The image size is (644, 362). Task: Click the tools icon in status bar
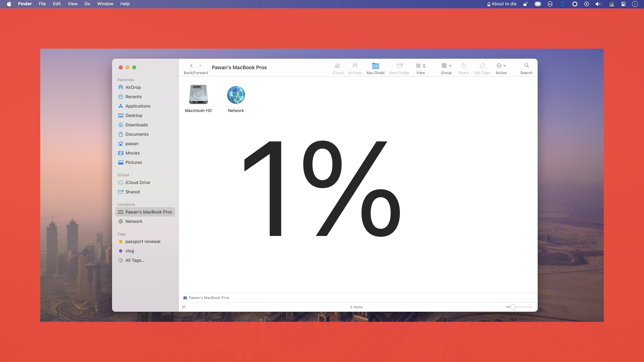184,307
